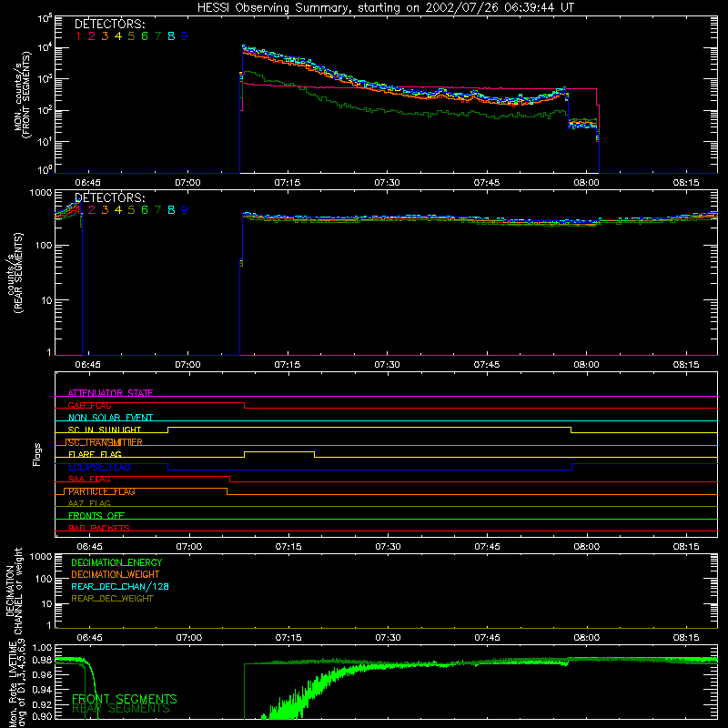Click the SC_TRANSMITTER flag label
This screenshot has width=728, height=728.
tap(105, 442)
